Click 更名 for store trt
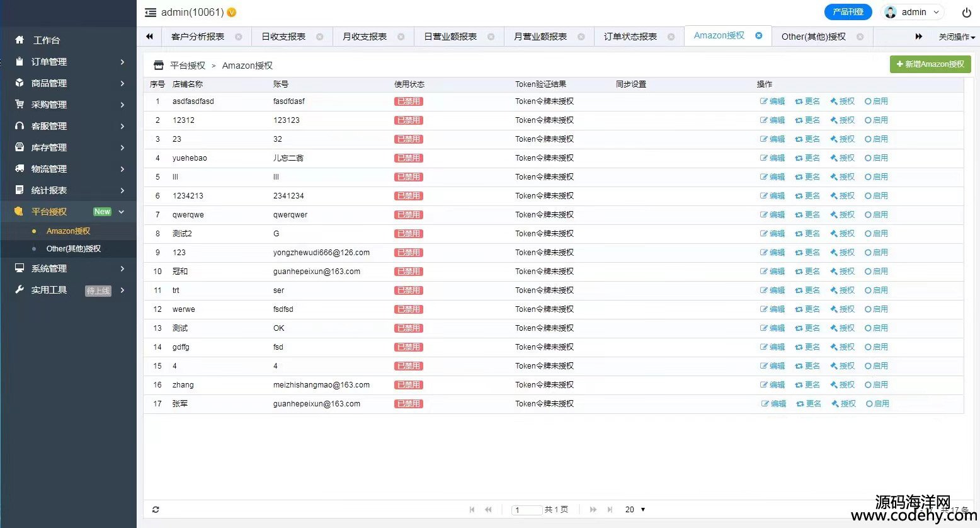980x528 pixels. (x=807, y=290)
